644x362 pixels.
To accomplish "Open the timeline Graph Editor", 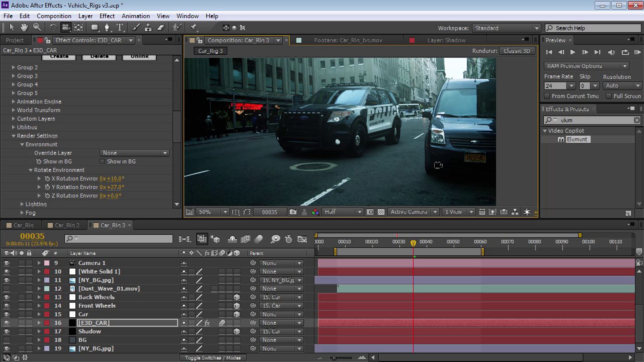I will [x=302, y=239].
